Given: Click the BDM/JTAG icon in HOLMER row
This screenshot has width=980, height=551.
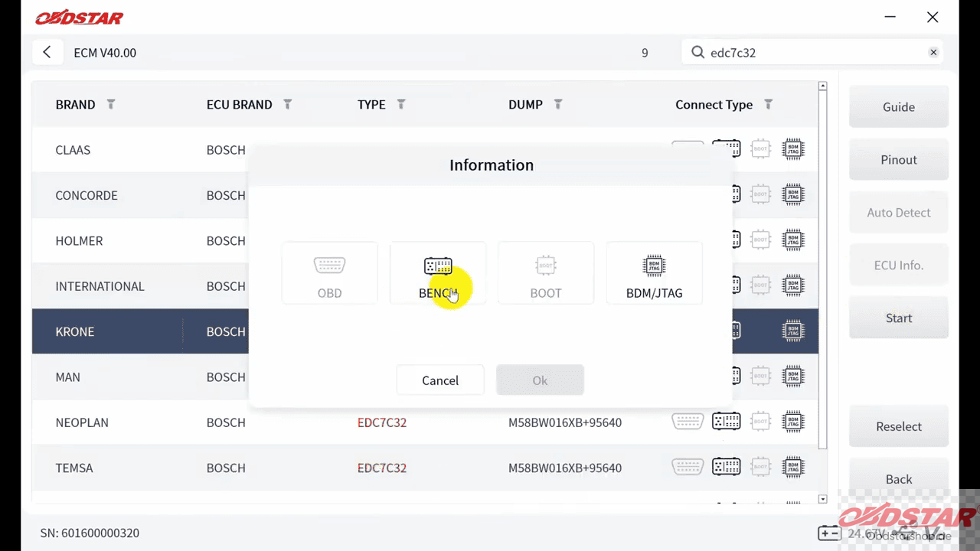Looking at the screenshot, I should (x=793, y=240).
